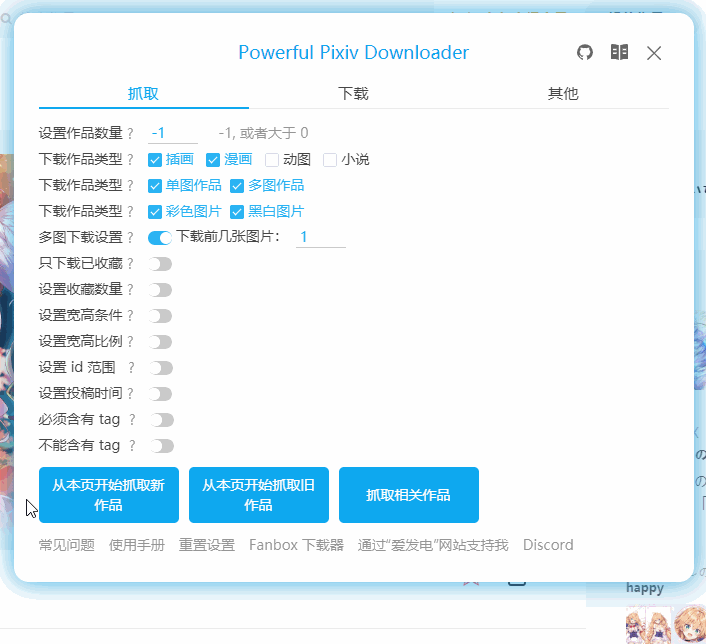This screenshot has width=706, height=644.
Task: Switch to the 下载 tab
Action: [353, 94]
